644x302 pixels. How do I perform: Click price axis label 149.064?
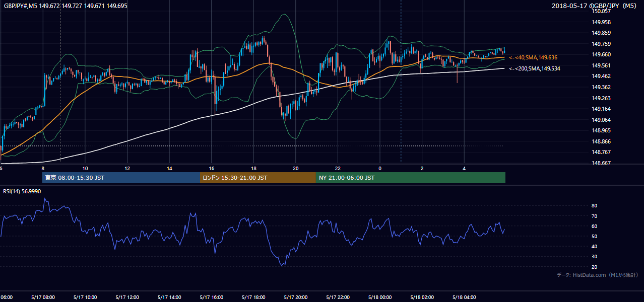(602, 120)
